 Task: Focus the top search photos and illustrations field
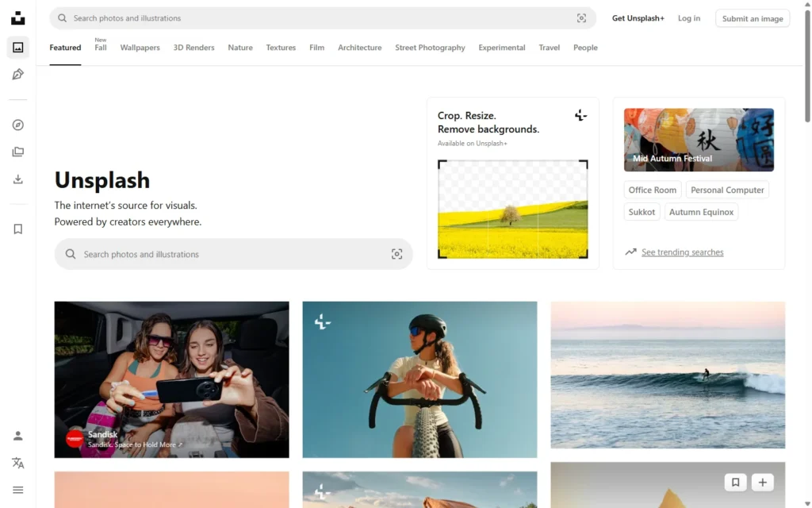pos(323,18)
